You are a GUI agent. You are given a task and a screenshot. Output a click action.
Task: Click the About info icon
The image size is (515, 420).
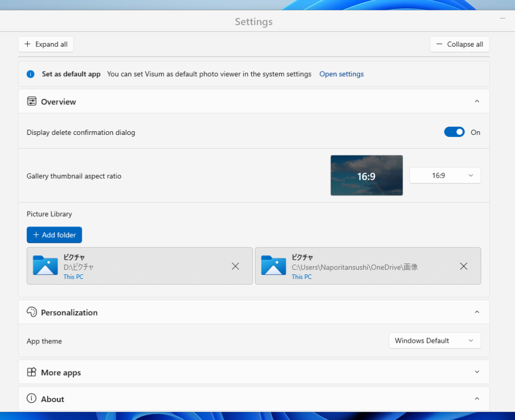[32, 399]
